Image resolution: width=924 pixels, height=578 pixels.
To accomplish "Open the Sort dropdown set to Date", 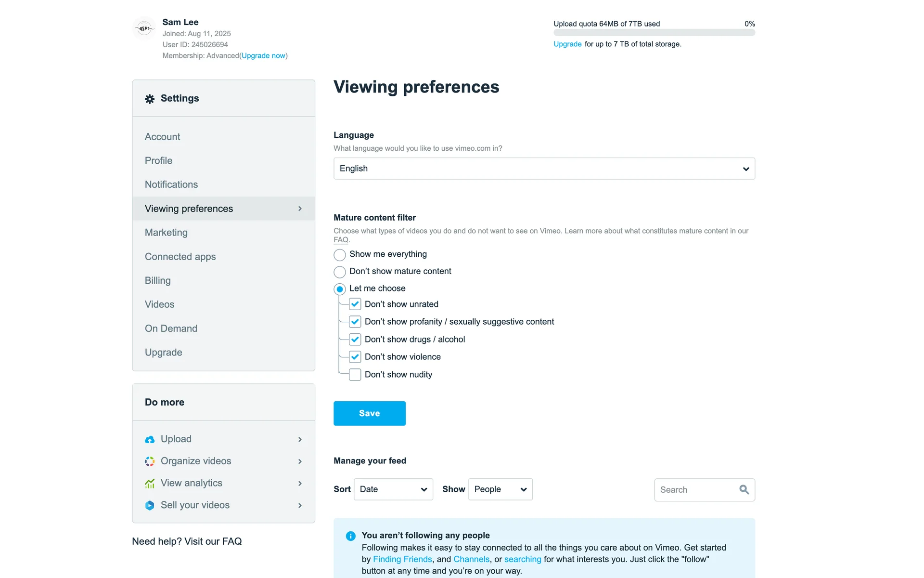I will [x=393, y=489].
